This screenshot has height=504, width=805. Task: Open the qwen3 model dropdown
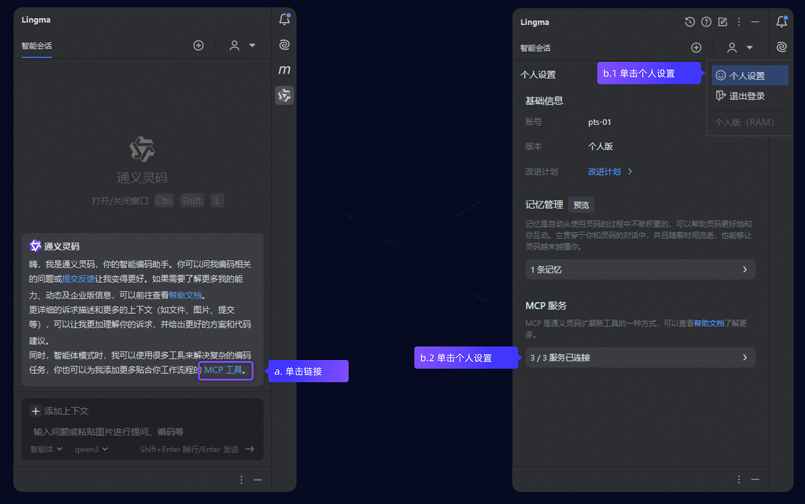[x=91, y=449]
